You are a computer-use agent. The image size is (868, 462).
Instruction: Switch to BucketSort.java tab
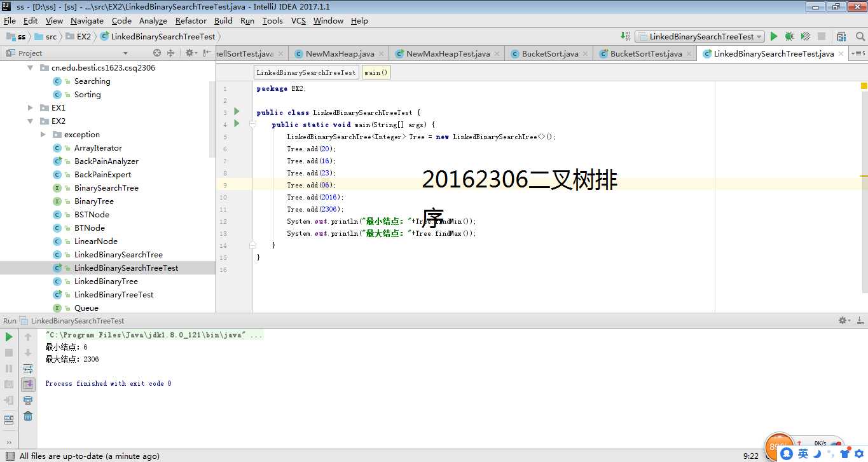[550, 54]
